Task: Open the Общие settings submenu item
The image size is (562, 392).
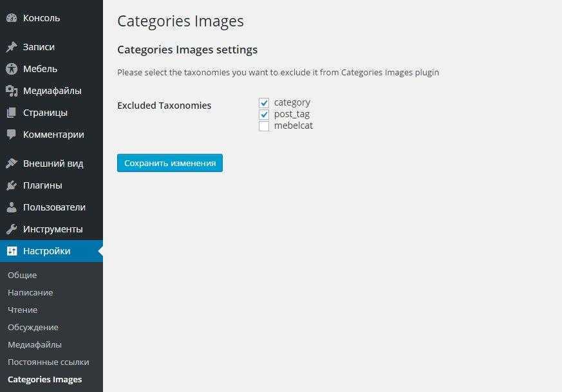Action: point(22,275)
